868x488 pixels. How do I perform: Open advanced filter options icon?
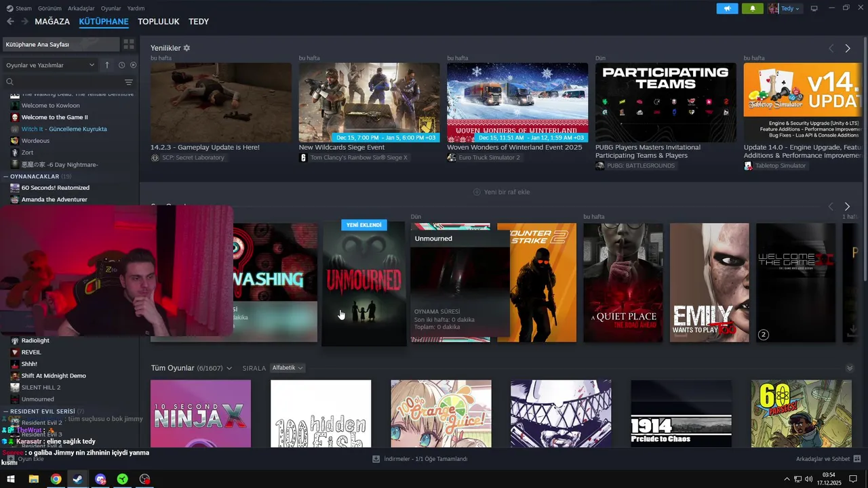129,82
